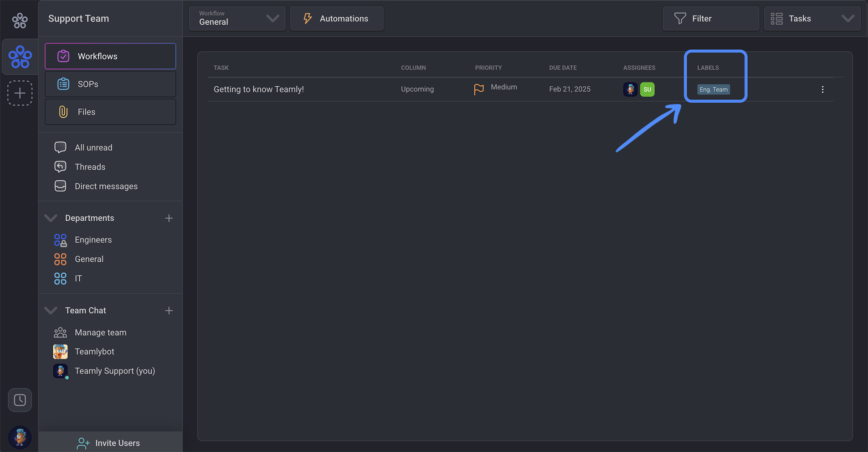Open the Workflow General dropdown
868x452 pixels.
point(237,18)
